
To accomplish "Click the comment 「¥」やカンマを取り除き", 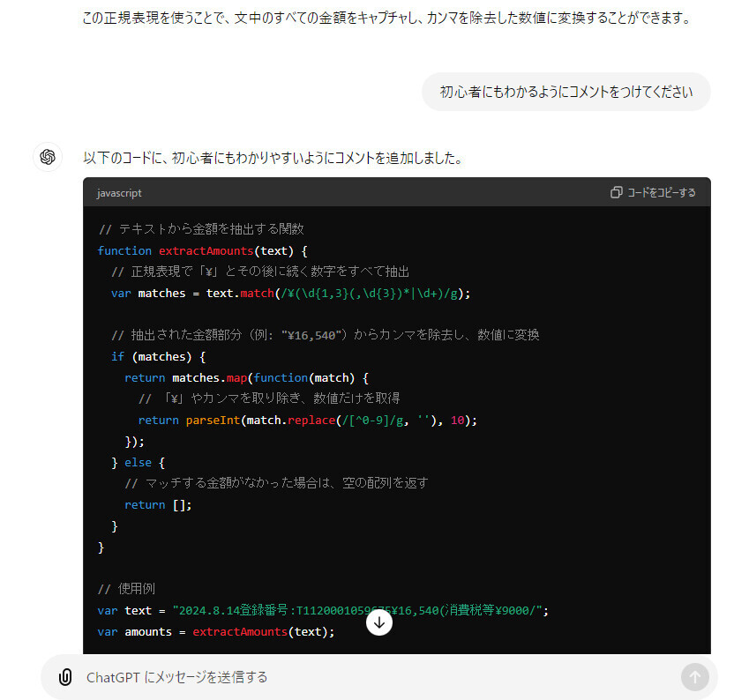I will pos(270,398).
